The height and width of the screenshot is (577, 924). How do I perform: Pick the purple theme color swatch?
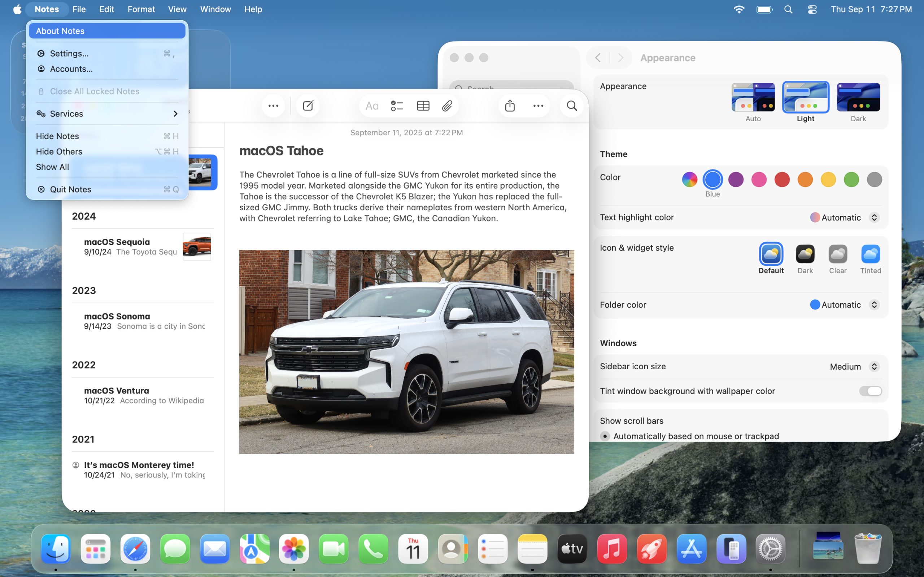[x=736, y=179]
